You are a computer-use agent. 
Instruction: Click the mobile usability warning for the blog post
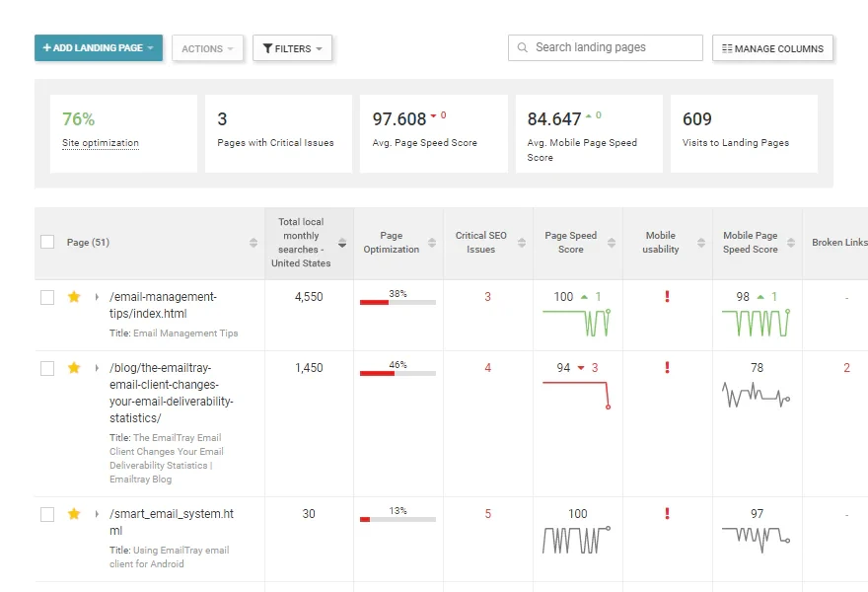pos(667,367)
